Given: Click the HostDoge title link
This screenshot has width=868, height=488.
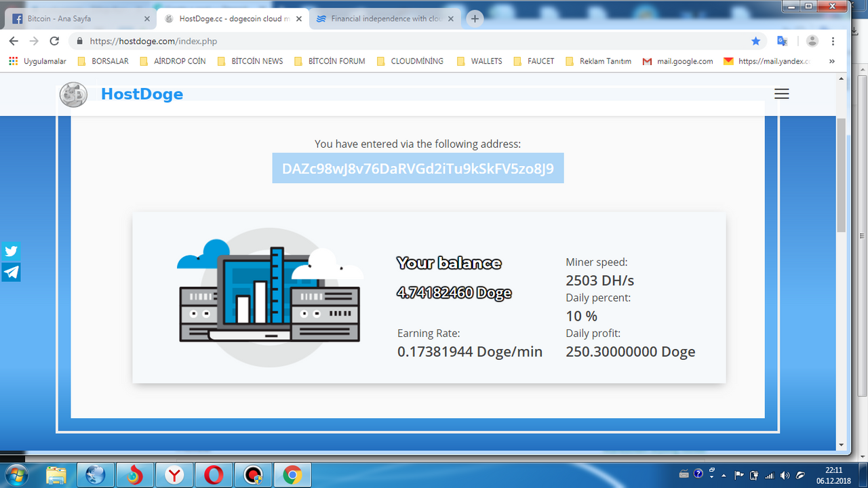Looking at the screenshot, I should click(x=142, y=94).
